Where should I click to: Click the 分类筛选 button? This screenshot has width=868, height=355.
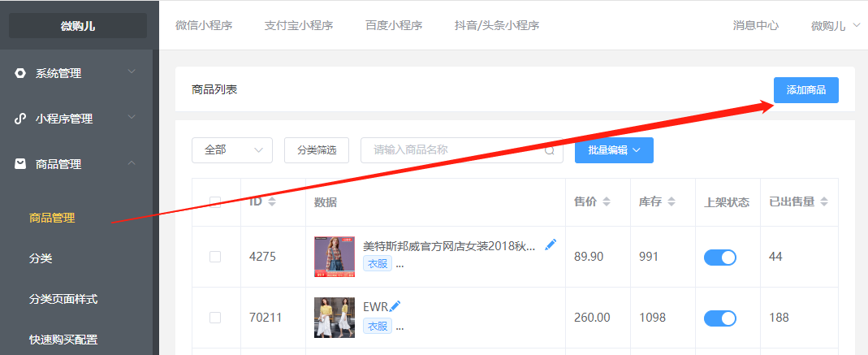coord(317,150)
